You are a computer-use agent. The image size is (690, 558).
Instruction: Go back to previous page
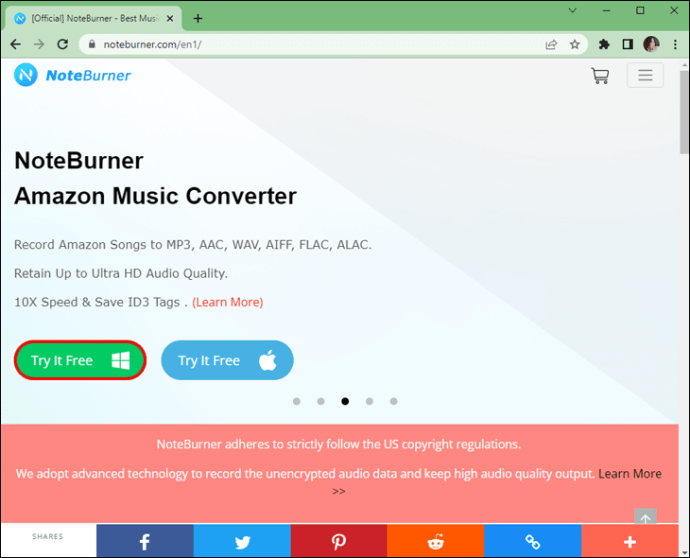[x=16, y=44]
